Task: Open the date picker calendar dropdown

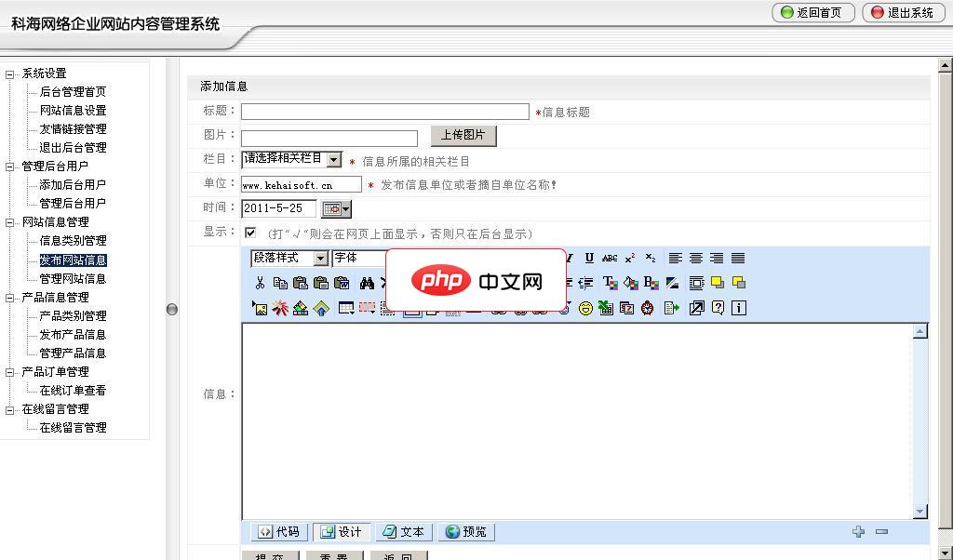Action: click(x=336, y=209)
